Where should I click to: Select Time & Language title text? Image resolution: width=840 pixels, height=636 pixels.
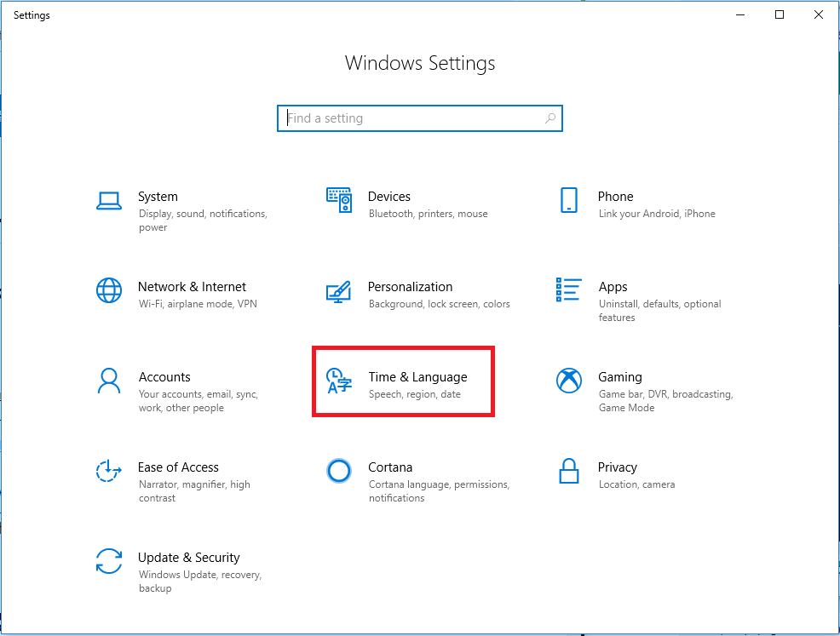tap(417, 377)
